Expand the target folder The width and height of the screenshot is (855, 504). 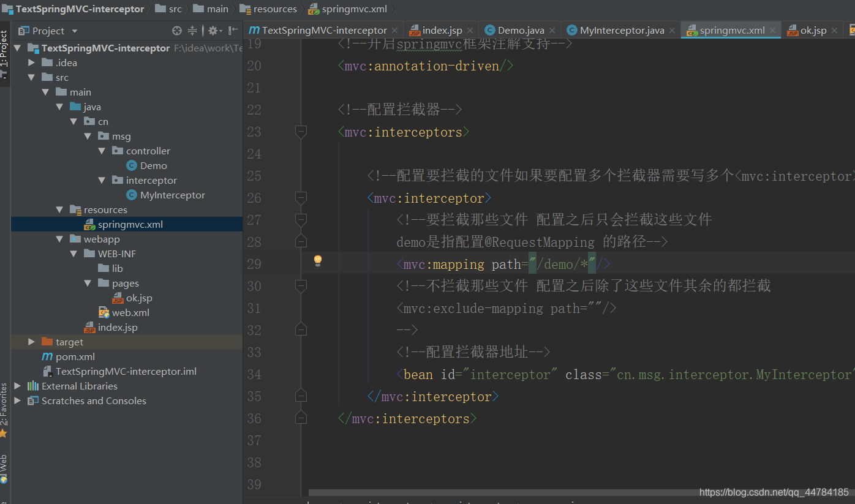[x=32, y=342]
